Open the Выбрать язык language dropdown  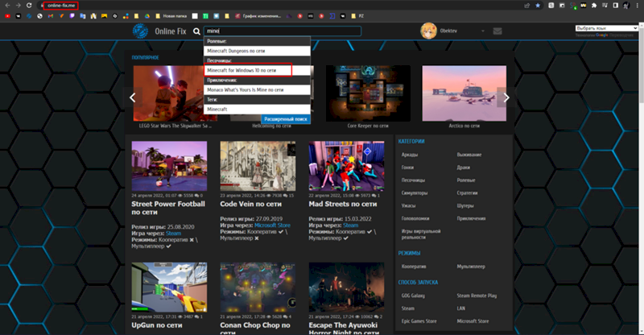tap(606, 28)
